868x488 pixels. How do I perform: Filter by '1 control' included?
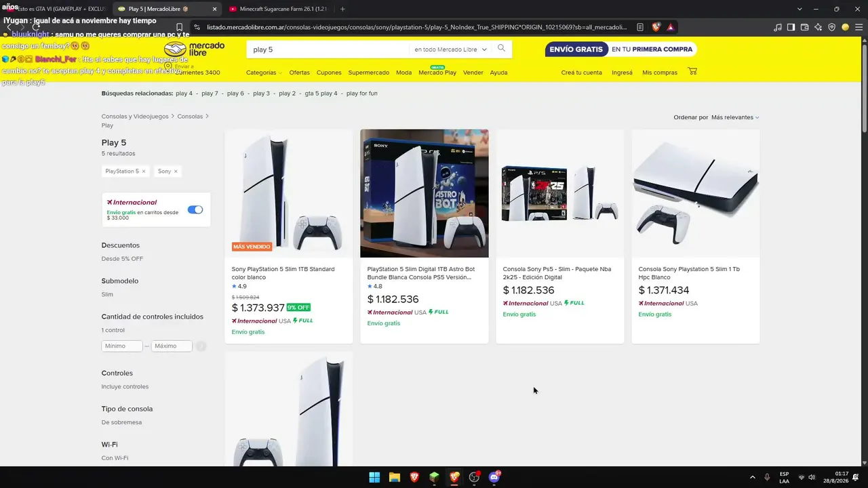point(113,330)
